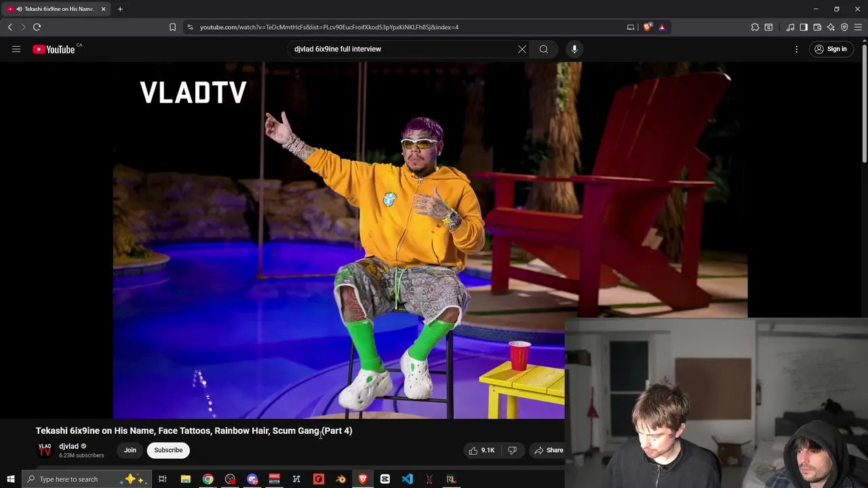This screenshot has width=868, height=488.
Task: Share the Tekashi 6ix9ine video
Action: [x=549, y=450]
